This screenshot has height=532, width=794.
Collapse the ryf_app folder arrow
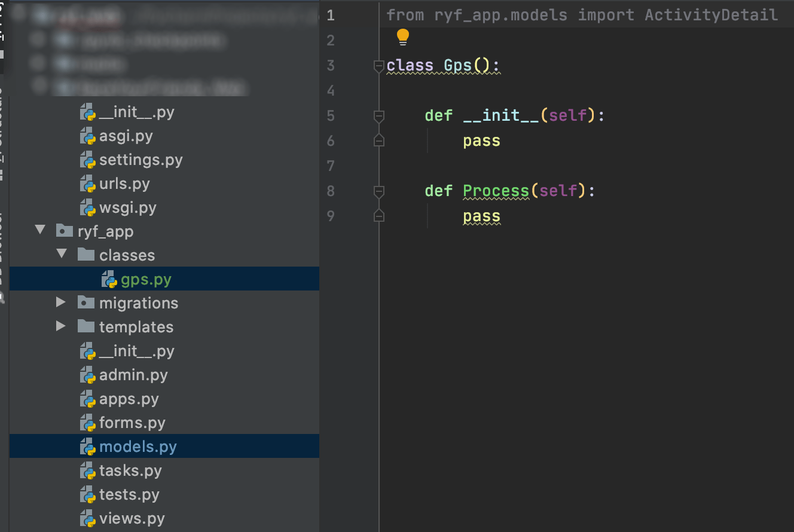[x=39, y=231]
